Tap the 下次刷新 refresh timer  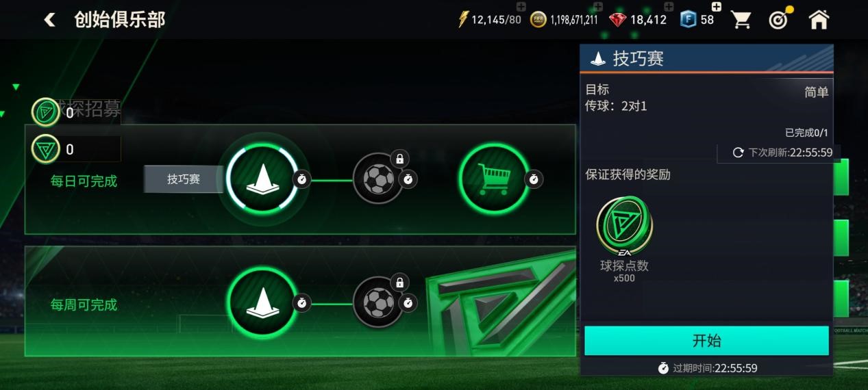tap(782, 153)
